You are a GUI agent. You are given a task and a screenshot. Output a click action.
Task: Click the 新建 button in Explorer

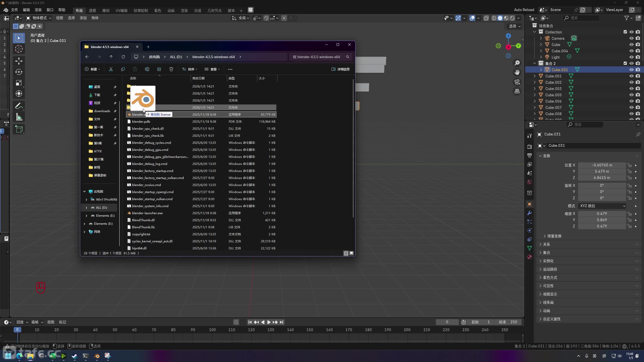92,69
